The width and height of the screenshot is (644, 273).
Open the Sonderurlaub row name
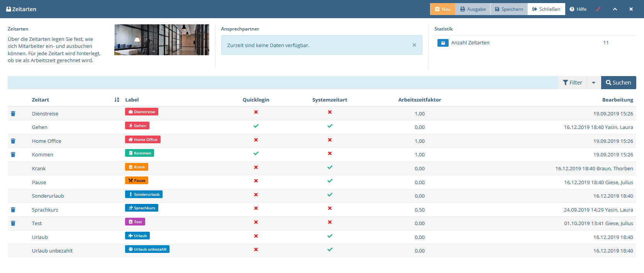(48, 196)
